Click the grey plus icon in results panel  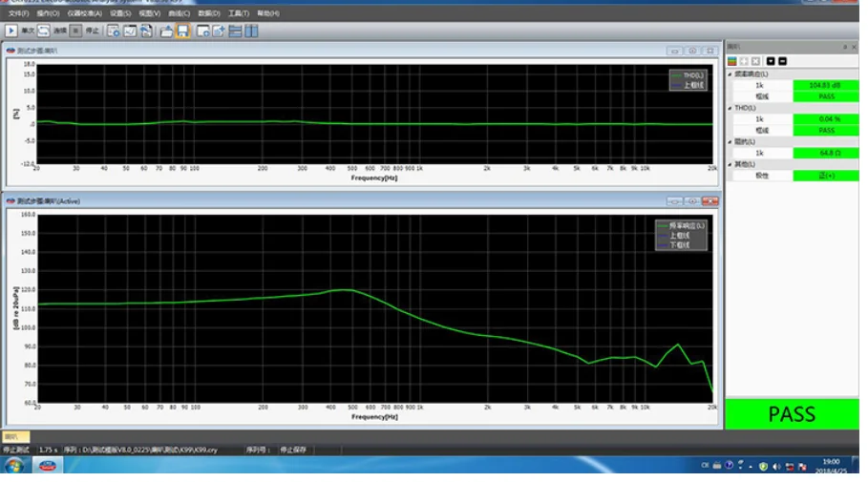pyautogui.click(x=744, y=61)
